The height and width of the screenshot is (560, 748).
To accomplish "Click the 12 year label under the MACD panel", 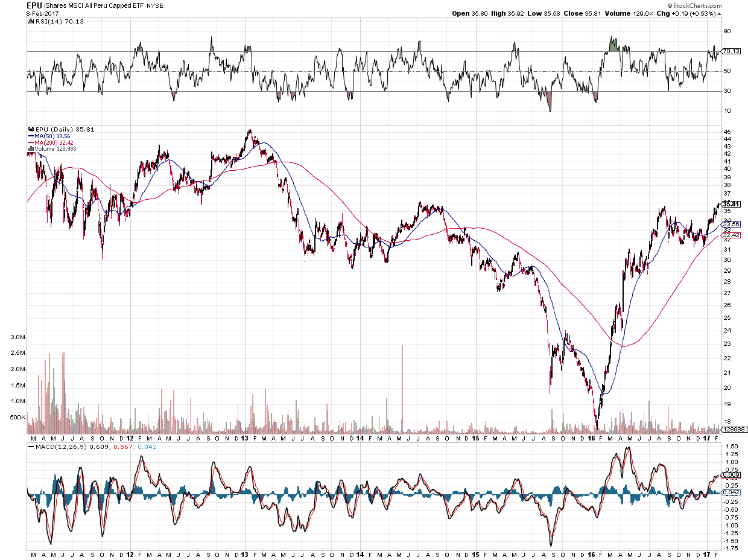I will coord(130,554).
